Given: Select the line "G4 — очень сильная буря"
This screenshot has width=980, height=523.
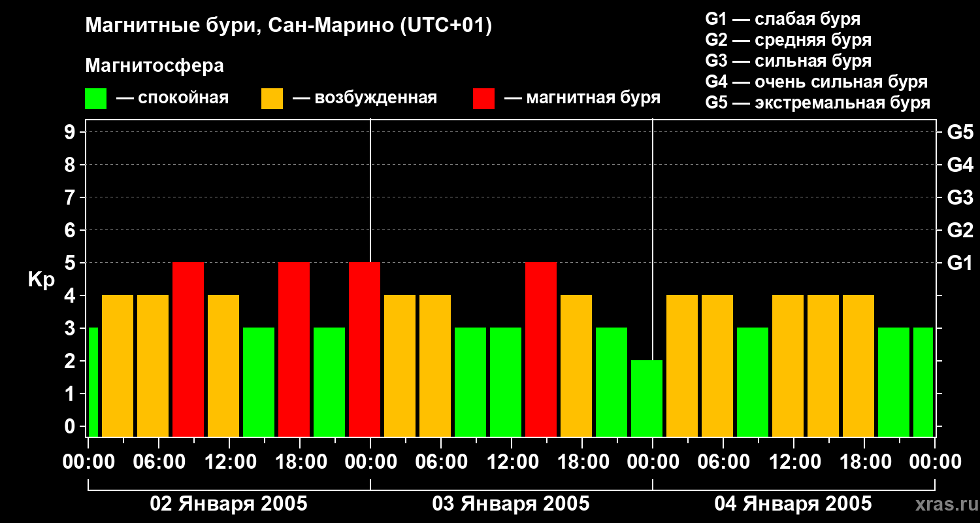Looking at the screenshot, I should tap(816, 82).
